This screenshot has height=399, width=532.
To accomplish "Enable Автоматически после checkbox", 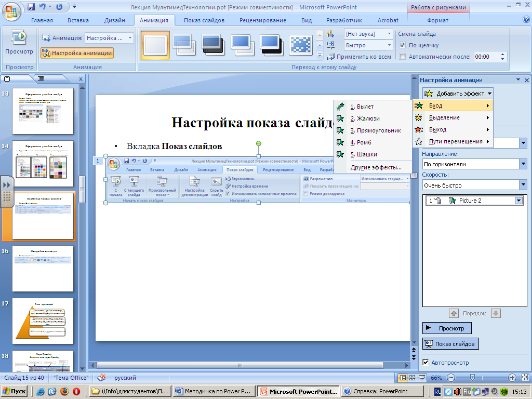I will click(403, 57).
